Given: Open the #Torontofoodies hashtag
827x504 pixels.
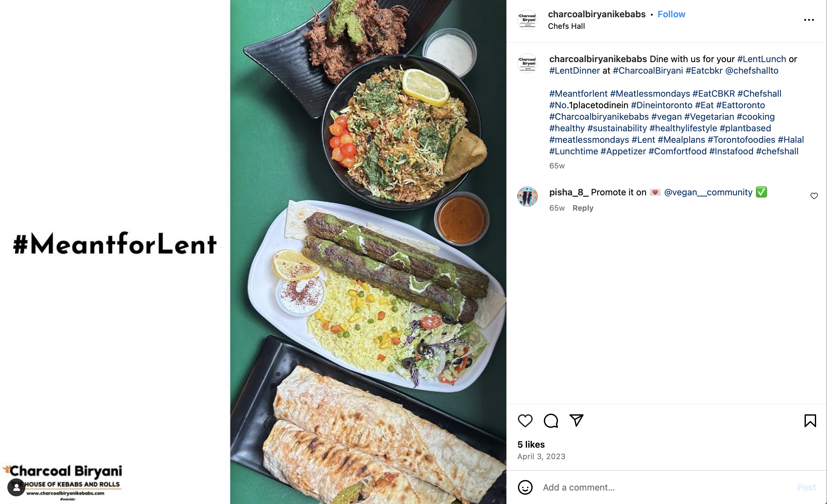Looking at the screenshot, I should tap(741, 140).
